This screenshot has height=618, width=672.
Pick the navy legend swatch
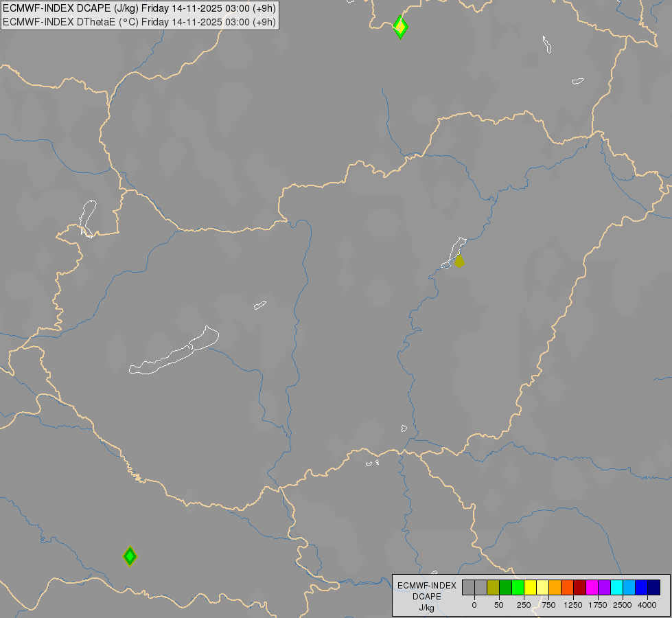click(654, 588)
